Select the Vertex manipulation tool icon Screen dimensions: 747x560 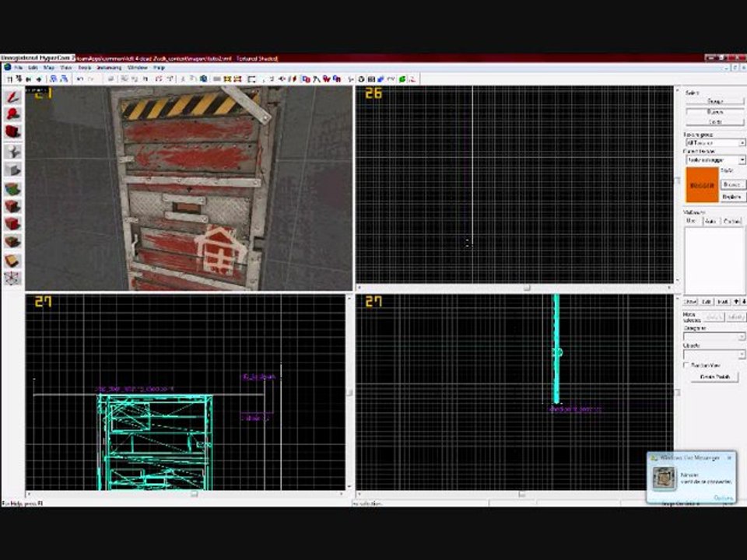(13, 278)
